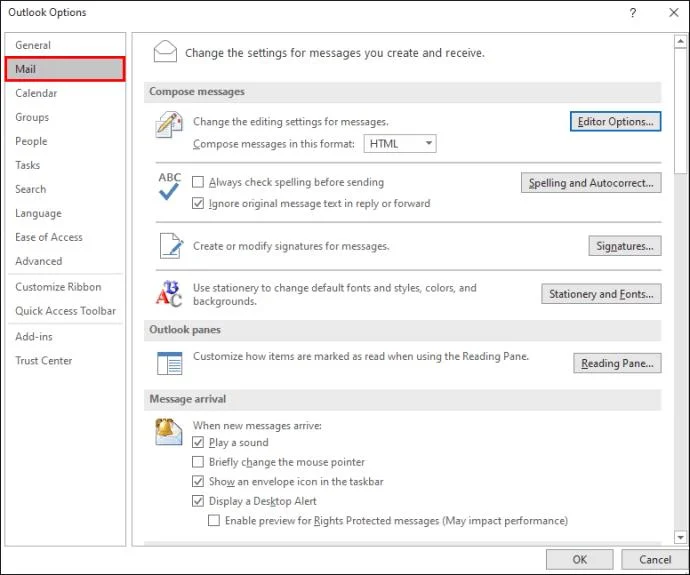Confirm with the OK button
Viewport: 690px width, 575px height.
tap(580, 559)
